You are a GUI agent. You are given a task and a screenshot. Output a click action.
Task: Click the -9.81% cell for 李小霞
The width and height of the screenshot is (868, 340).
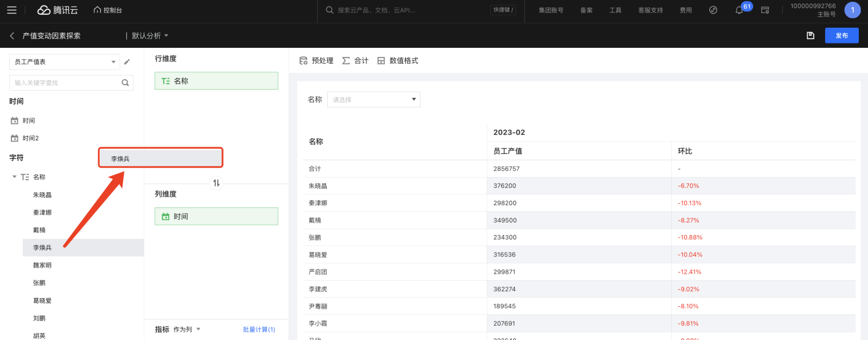(x=688, y=324)
